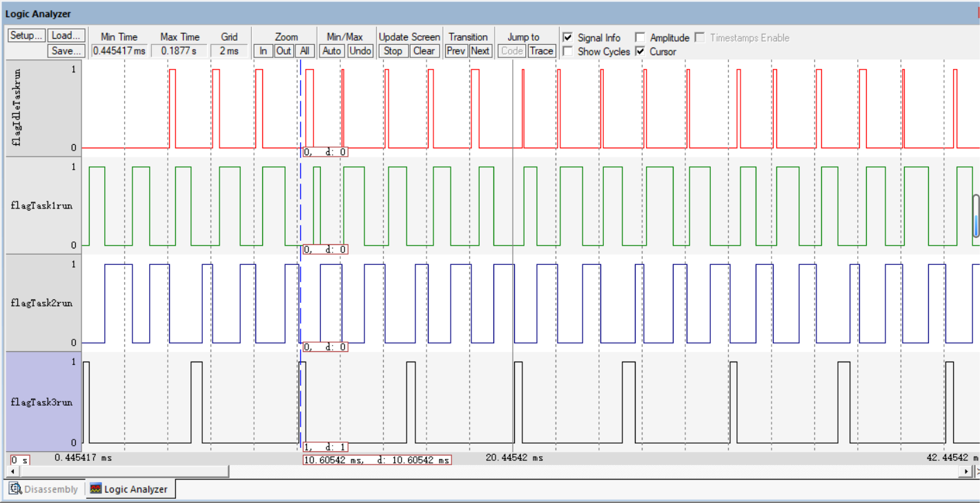Zoom Out on the waveform
980x503 pixels.
[284, 50]
